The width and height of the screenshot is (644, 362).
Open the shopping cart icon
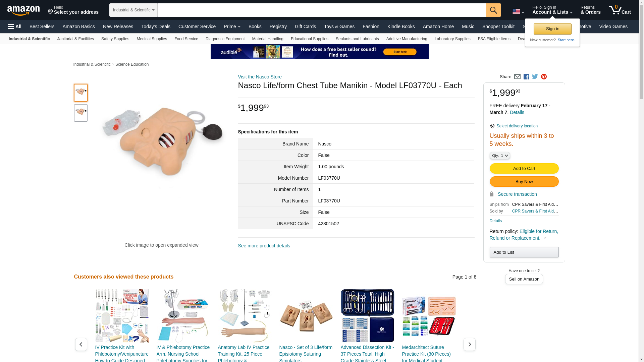coord(620,10)
